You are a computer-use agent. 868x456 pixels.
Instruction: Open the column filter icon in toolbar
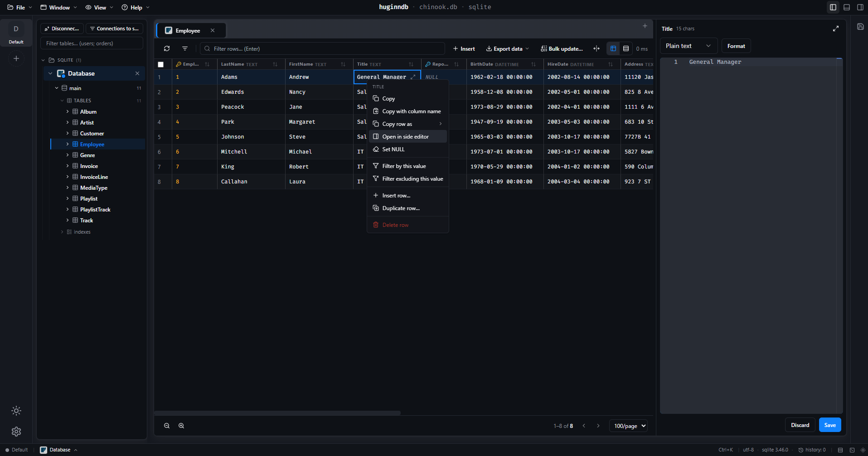click(x=185, y=48)
